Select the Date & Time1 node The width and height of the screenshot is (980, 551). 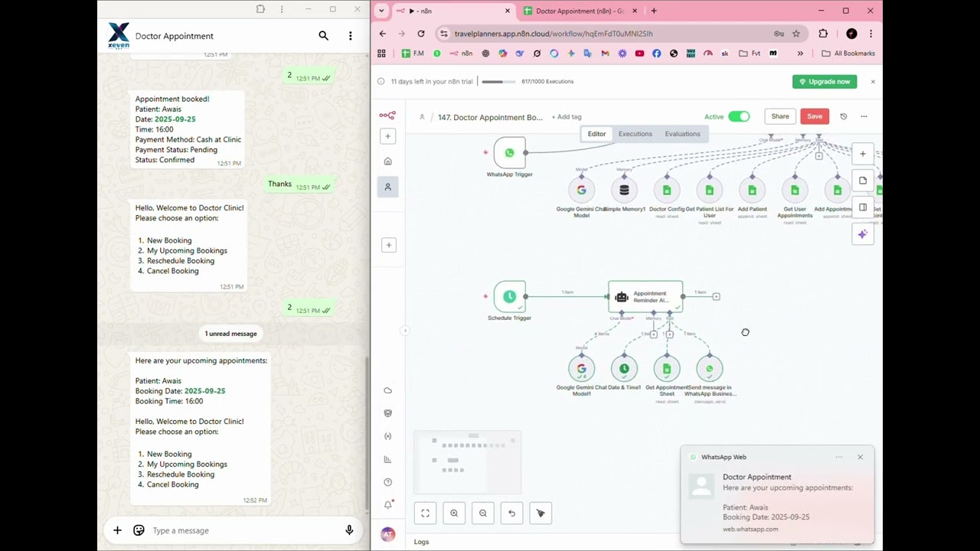pyautogui.click(x=624, y=369)
